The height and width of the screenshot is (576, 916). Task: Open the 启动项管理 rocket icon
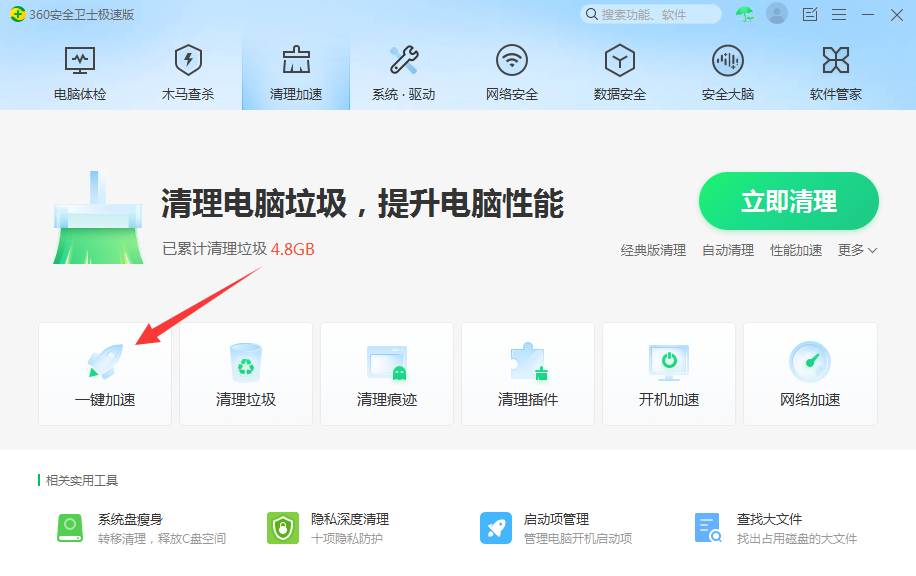click(x=496, y=528)
